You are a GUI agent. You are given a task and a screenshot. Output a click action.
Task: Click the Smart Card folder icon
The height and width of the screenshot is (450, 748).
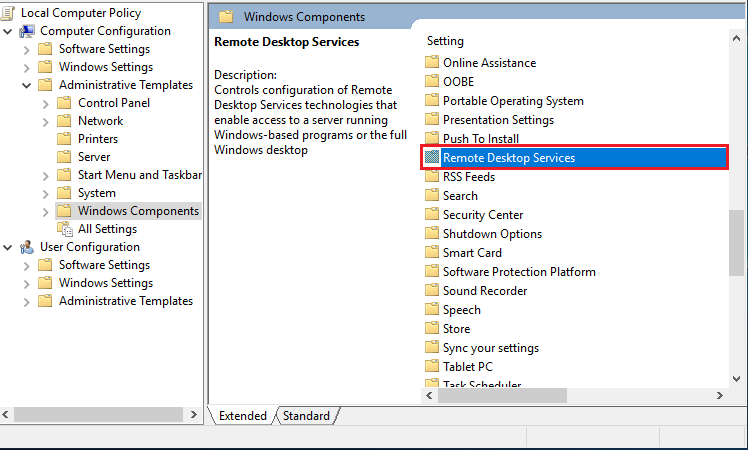[432, 252]
